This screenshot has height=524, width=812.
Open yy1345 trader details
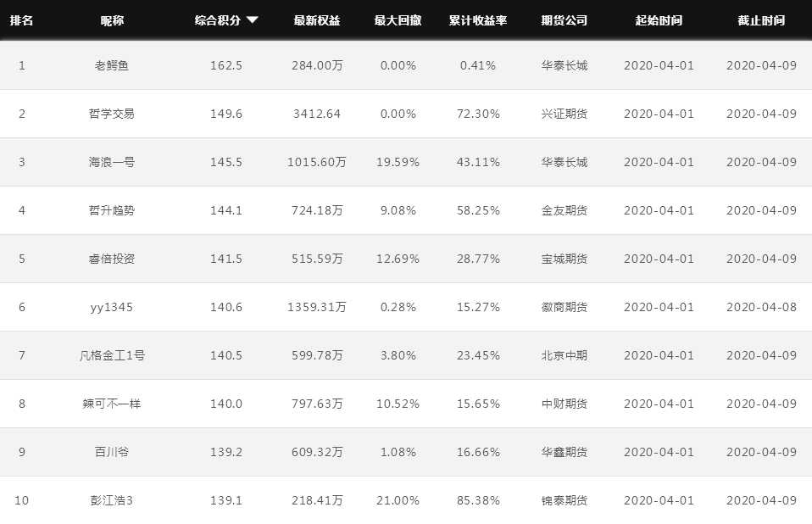pyautogui.click(x=112, y=307)
